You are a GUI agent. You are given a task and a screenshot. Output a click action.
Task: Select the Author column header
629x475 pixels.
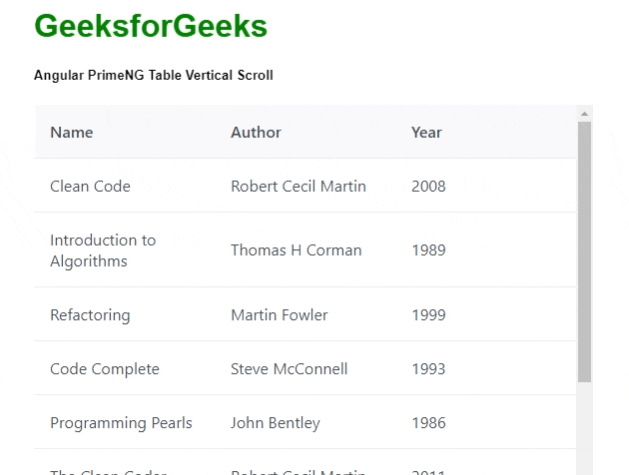pos(256,132)
